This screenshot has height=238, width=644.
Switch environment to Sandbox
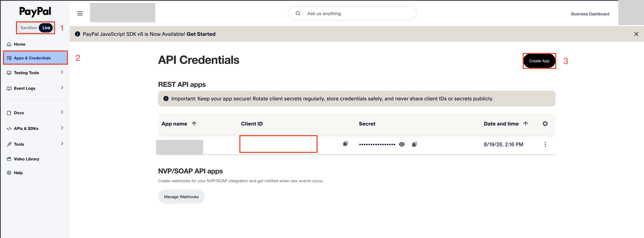29,28
